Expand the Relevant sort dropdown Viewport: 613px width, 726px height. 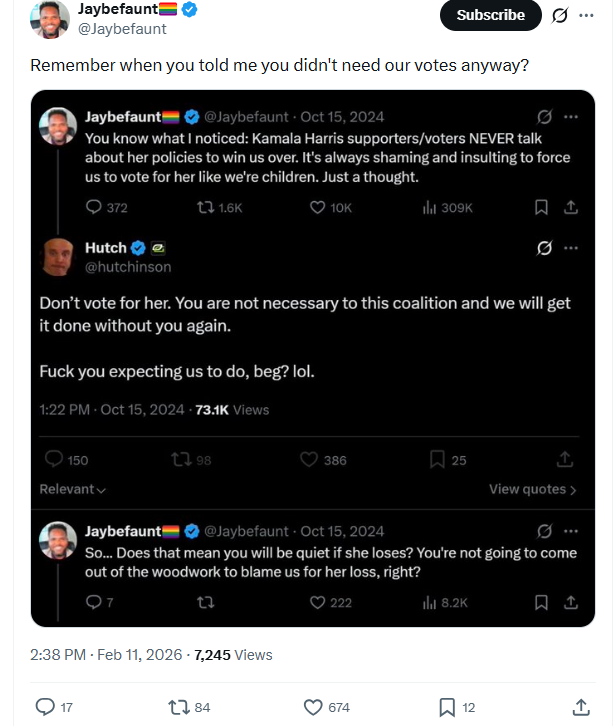tap(73, 489)
